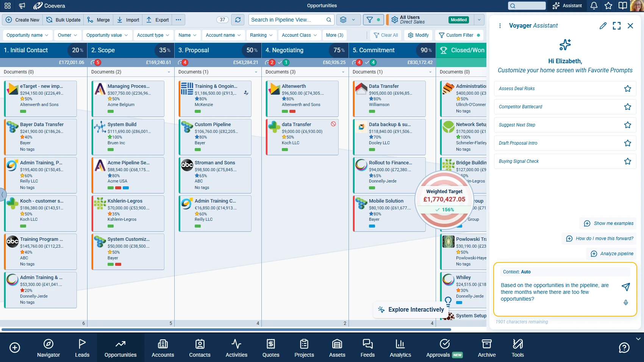The image size is (644, 362).
Task: Click the people icon on Training & Ongoing card
Action: [246, 93]
